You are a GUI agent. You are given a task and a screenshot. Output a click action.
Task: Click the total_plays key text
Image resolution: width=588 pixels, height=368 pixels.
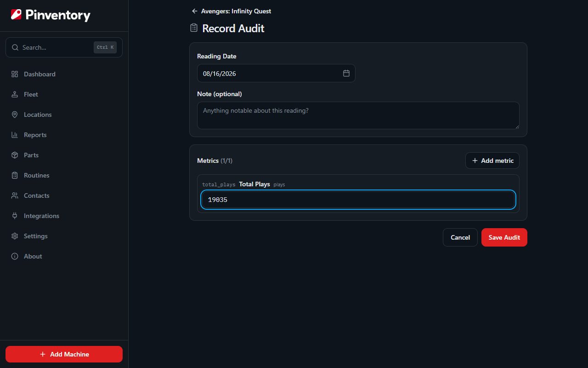tap(219, 184)
